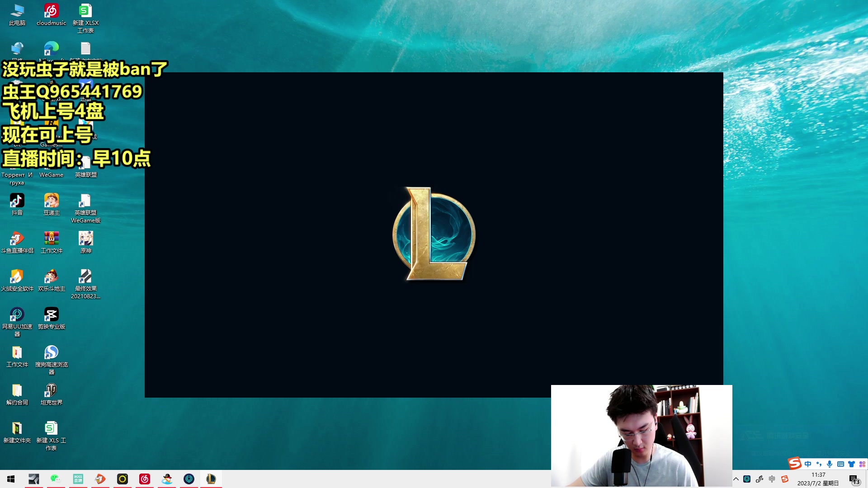Launch 网易UU加速器 desktop shortcut
The image size is (868, 488).
(17, 322)
